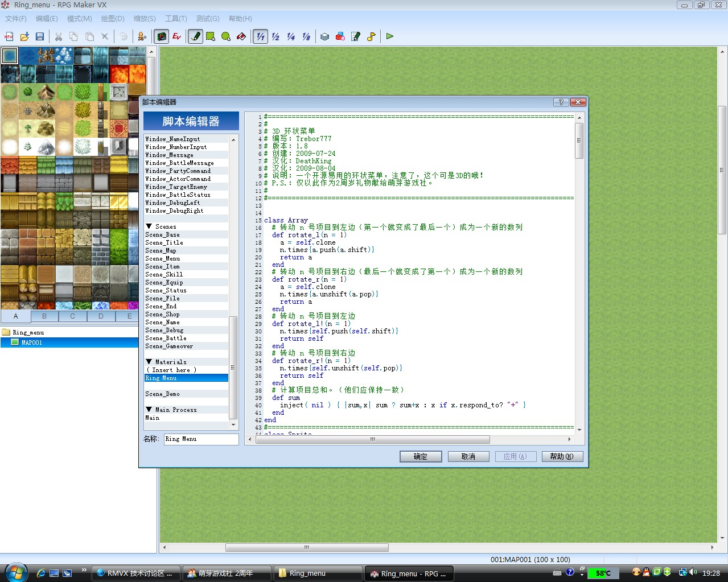Select the Ring_menu project folder in map tree

28,332
